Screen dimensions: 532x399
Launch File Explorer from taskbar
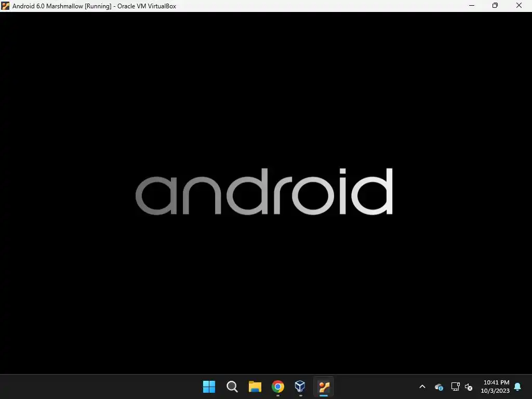255,387
